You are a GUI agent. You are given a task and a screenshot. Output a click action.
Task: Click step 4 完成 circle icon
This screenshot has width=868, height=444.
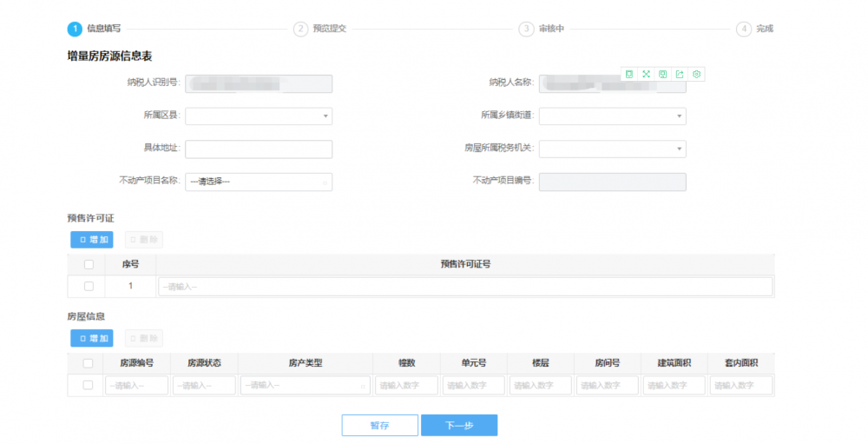coord(743,29)
